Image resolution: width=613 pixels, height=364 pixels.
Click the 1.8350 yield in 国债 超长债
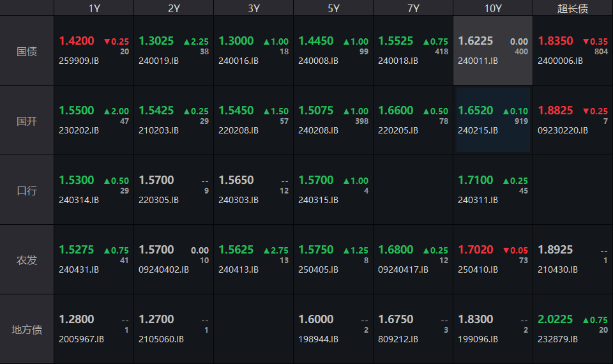[556, 41]
